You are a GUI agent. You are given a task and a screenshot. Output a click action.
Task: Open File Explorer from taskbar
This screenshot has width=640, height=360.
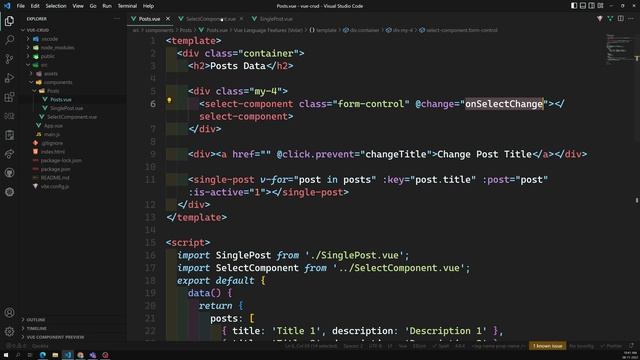point(55,355)
